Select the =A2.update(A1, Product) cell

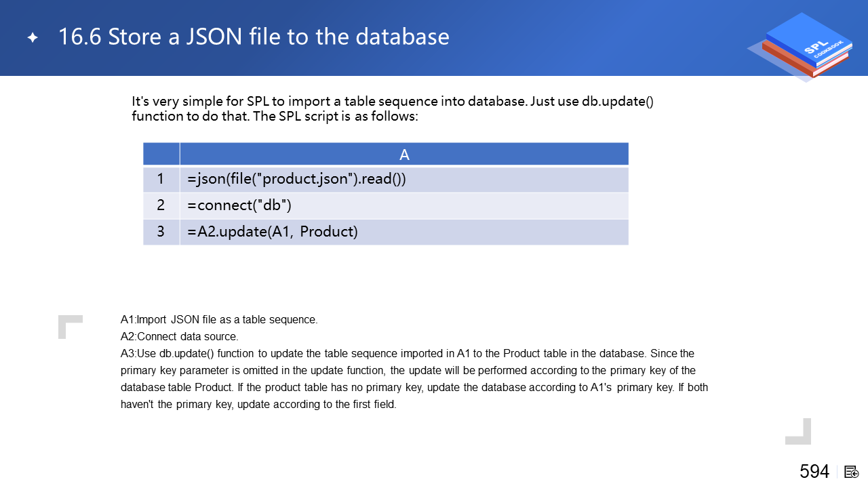pos(404,232)
